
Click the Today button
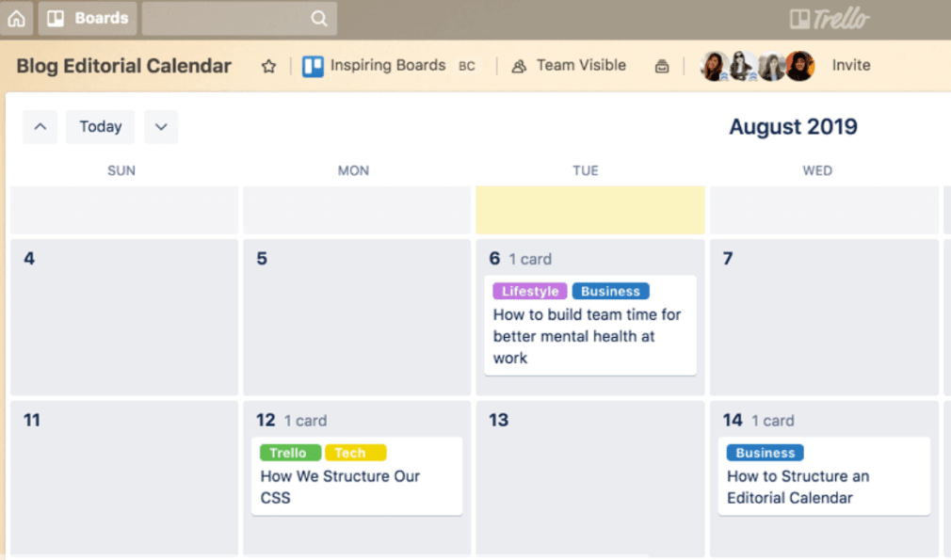point(100,126)
